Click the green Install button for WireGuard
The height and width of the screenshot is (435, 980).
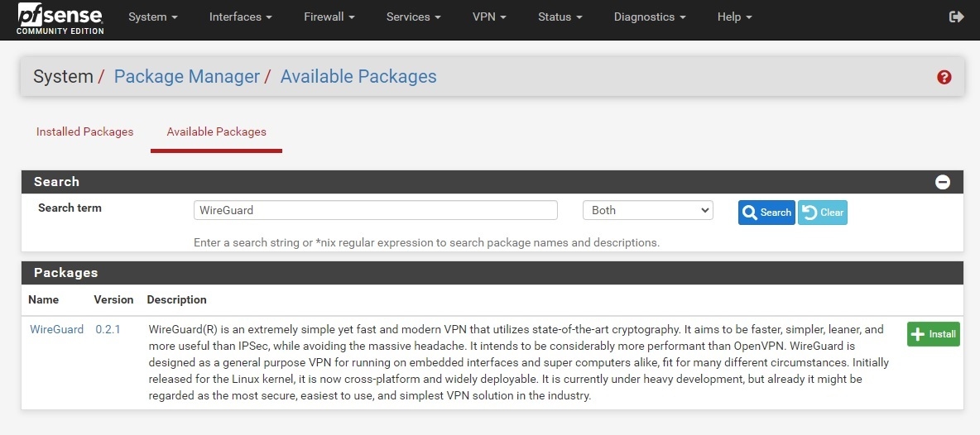pyautogui.click(x=933, y=334)
